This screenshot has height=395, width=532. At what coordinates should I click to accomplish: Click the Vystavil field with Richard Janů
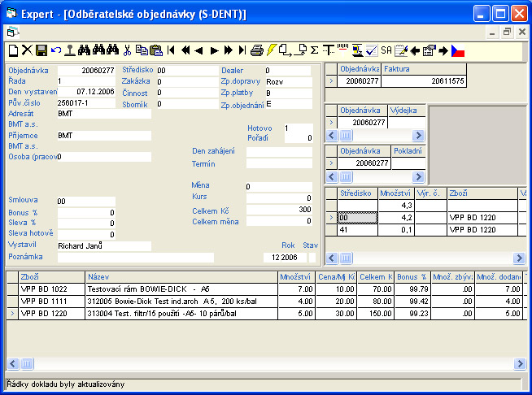coord(103,245)
